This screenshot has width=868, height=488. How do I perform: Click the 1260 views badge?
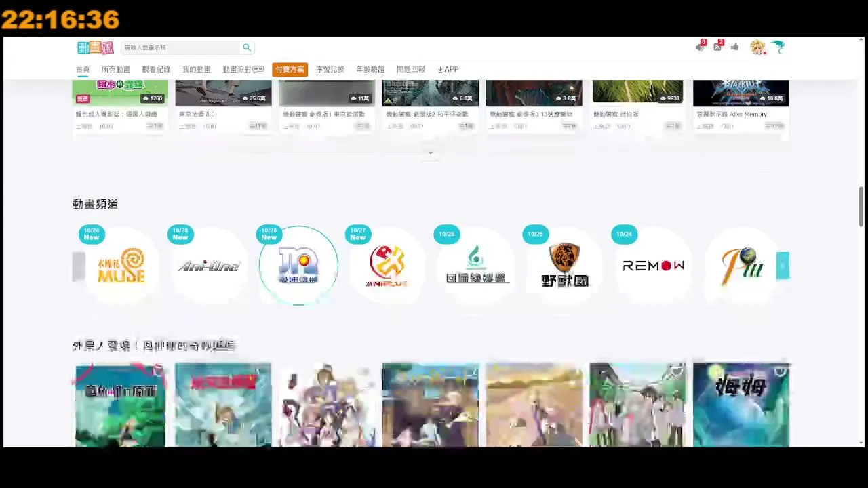(x=152, y=98)
